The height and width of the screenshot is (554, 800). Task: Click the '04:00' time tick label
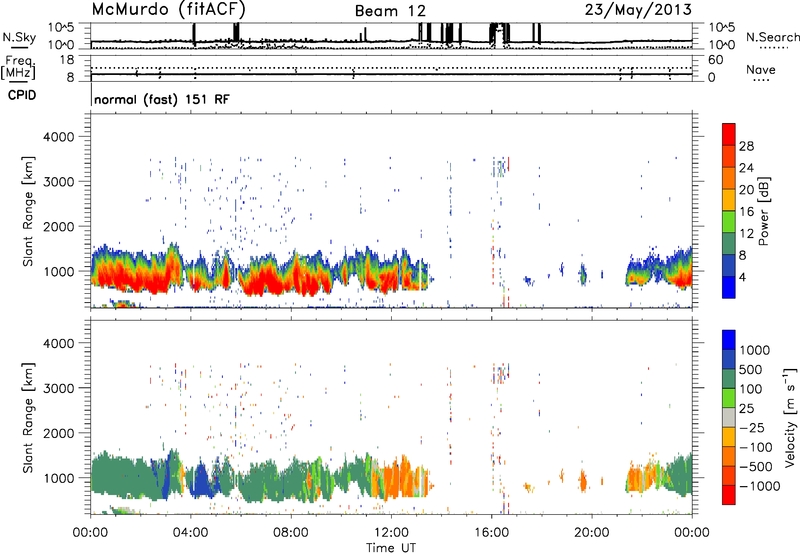(x=190, y=533)
